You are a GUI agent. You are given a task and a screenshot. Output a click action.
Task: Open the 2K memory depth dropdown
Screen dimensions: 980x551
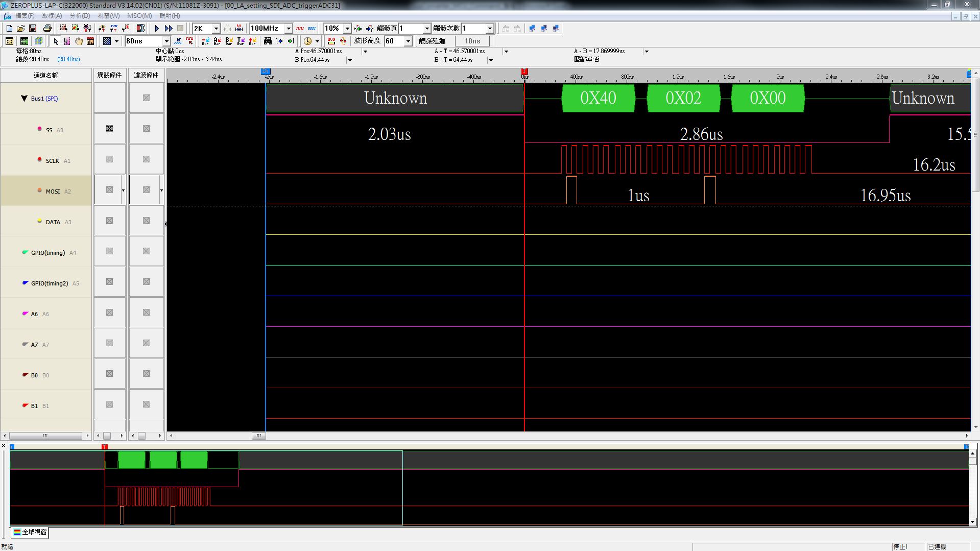[216, 29]
